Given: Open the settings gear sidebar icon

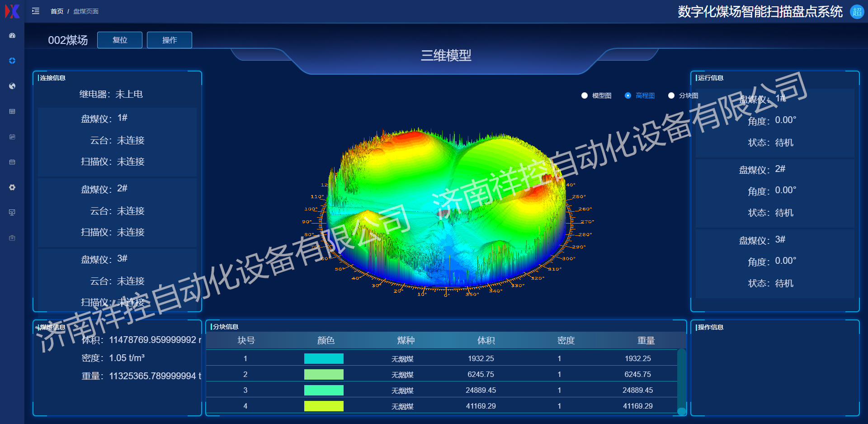Looking at the screenshot, I should point(12,187).
